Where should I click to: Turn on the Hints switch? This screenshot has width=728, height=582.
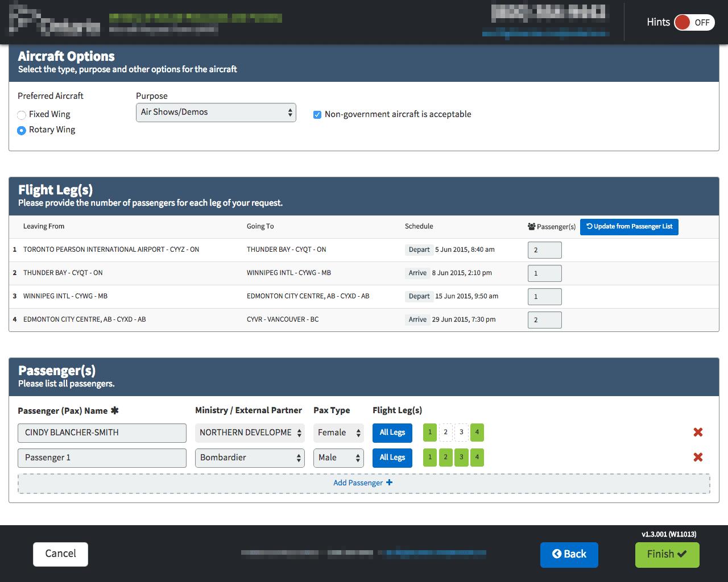[694, 23]
